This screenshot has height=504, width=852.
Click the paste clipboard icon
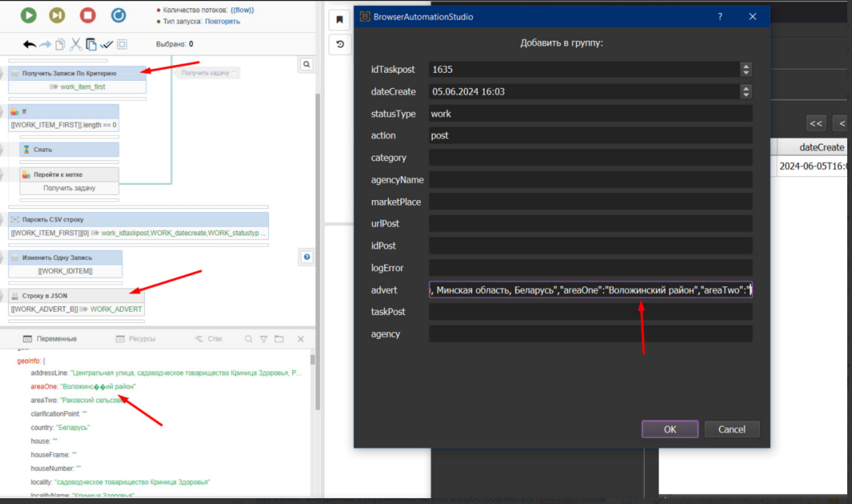pyautogui.click(x=91, y=45)
